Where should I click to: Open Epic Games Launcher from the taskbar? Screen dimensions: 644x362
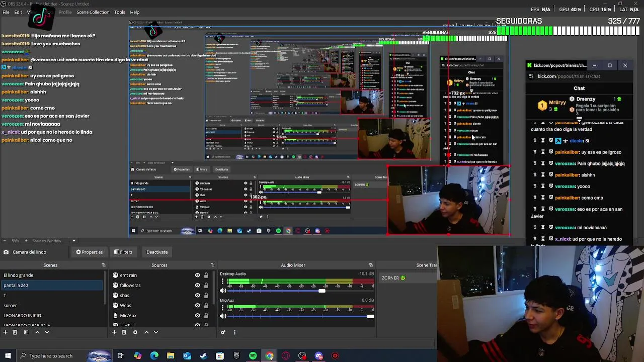[236, 356]
